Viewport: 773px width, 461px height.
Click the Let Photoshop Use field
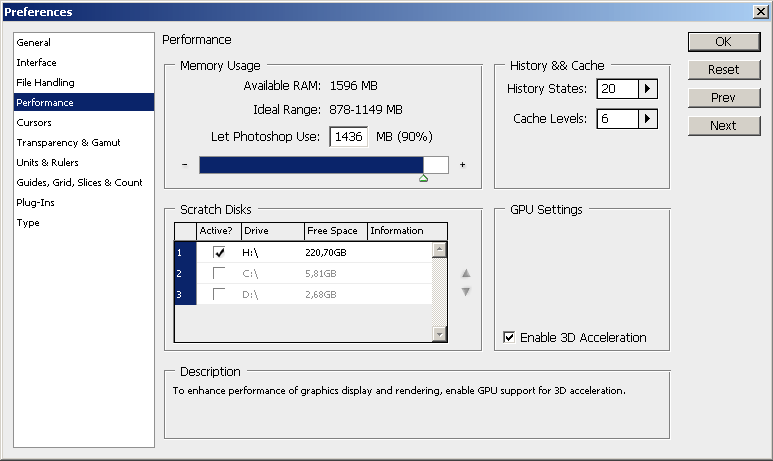(349, 137)
